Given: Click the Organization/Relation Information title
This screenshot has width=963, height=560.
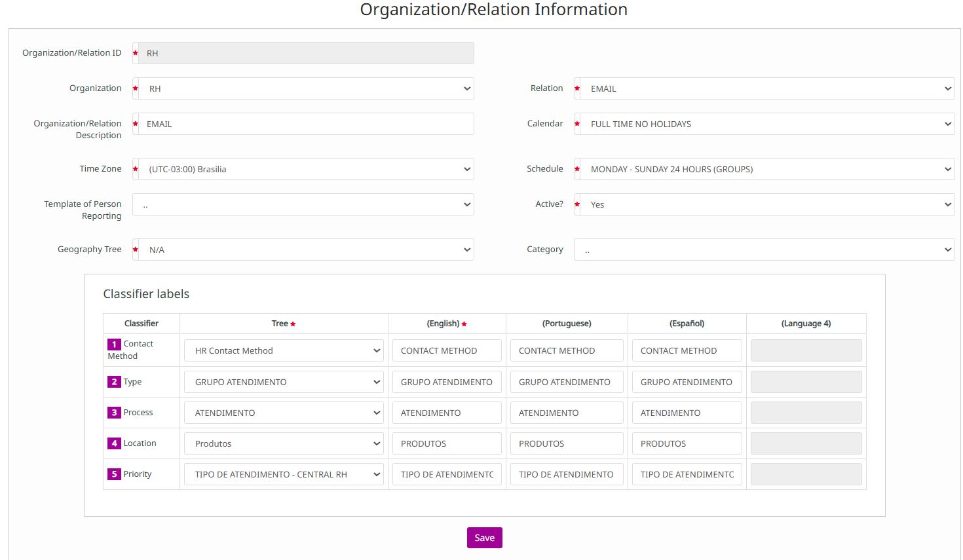Looking at the screenshot, I should (494, 9).
